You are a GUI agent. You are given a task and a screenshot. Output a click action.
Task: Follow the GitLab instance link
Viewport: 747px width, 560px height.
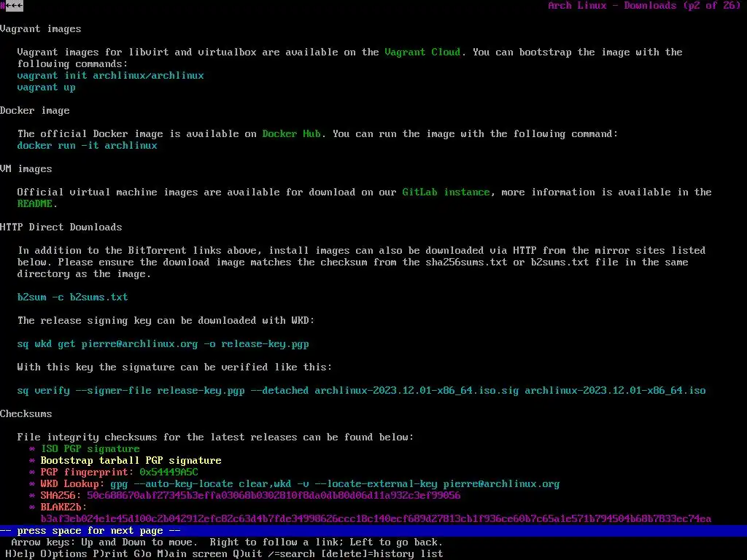(x=446, y=192)
